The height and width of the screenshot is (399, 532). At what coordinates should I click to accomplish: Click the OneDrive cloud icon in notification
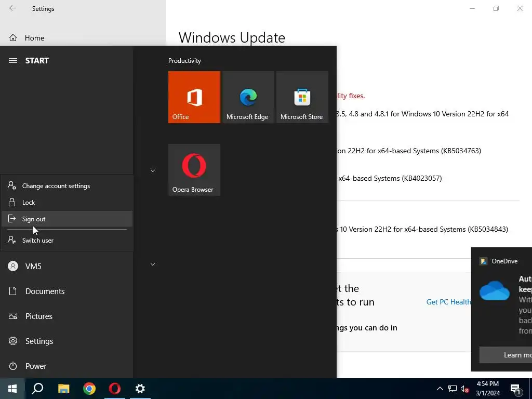coord(495,290)
